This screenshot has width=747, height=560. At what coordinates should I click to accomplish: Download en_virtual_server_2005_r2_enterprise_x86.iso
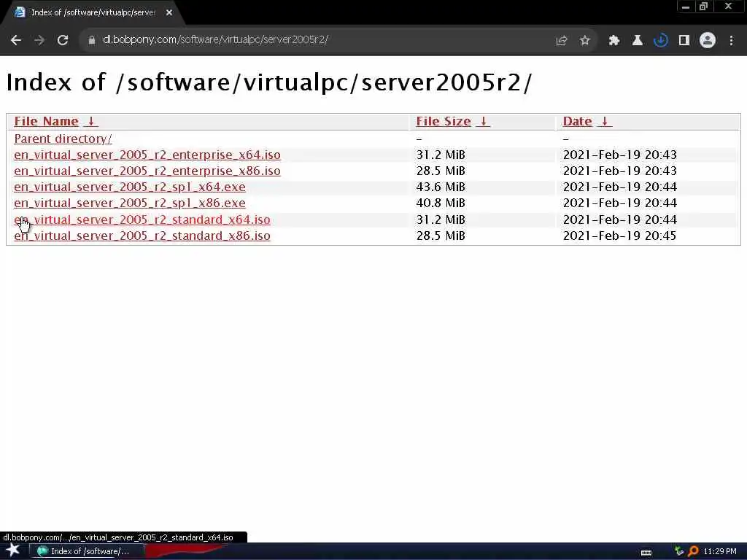point(147,171)
